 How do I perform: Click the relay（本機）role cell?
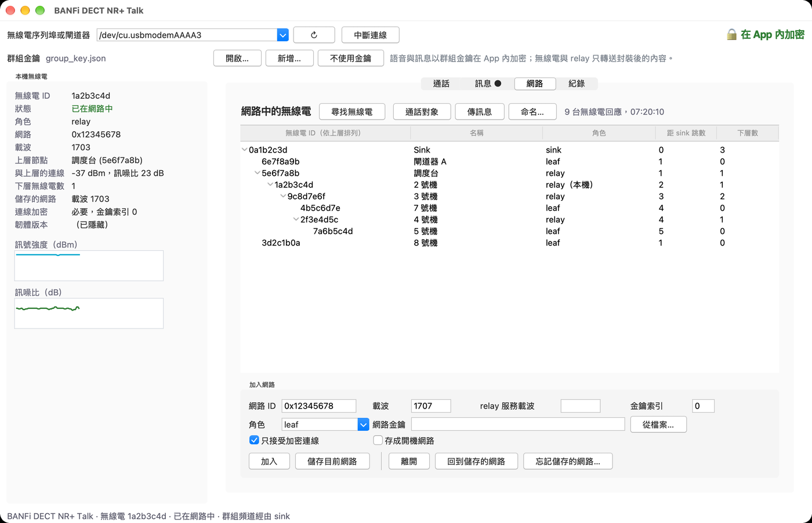pyautogui.click(x=571, y=185)
